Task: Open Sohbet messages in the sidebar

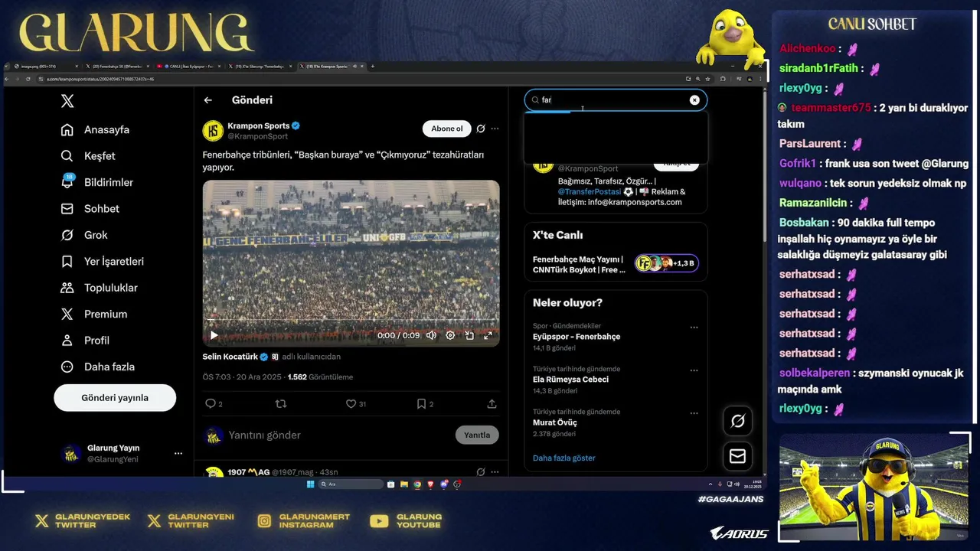Action: (x=90, y=208)
